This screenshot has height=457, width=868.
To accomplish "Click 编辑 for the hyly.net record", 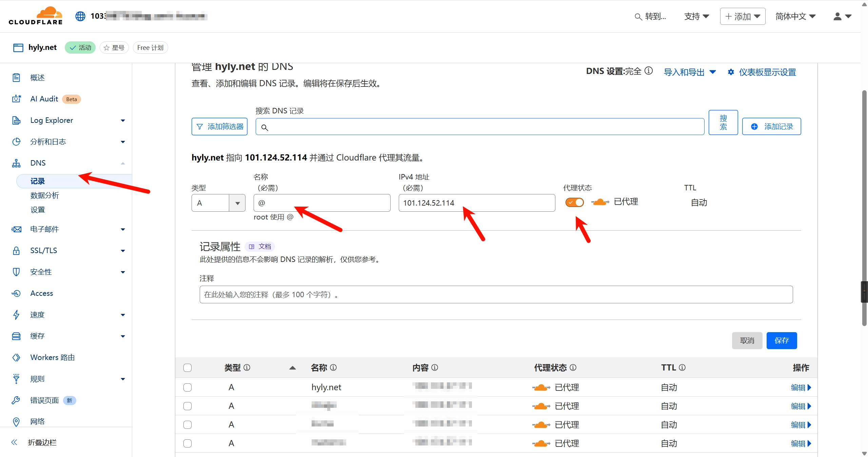I will tap(801, 387).
